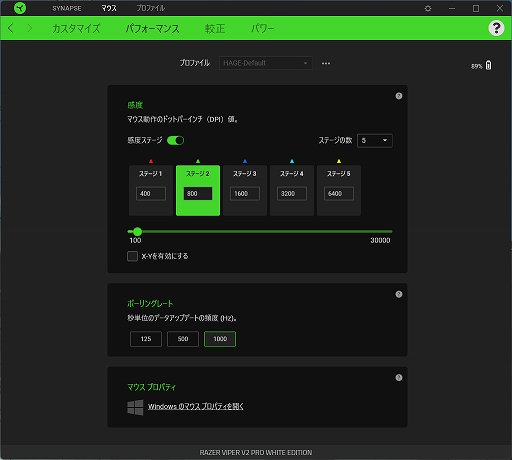Expand the ステージの数 dropdown
Viewport: 512px width, 460px height.
(x=375, y=140)
